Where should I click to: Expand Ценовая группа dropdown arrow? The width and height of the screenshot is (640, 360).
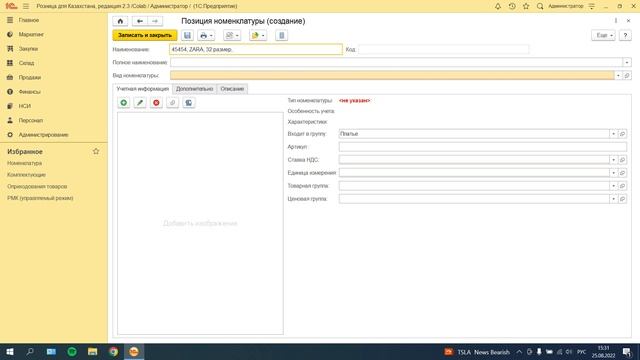coord(613,199)
